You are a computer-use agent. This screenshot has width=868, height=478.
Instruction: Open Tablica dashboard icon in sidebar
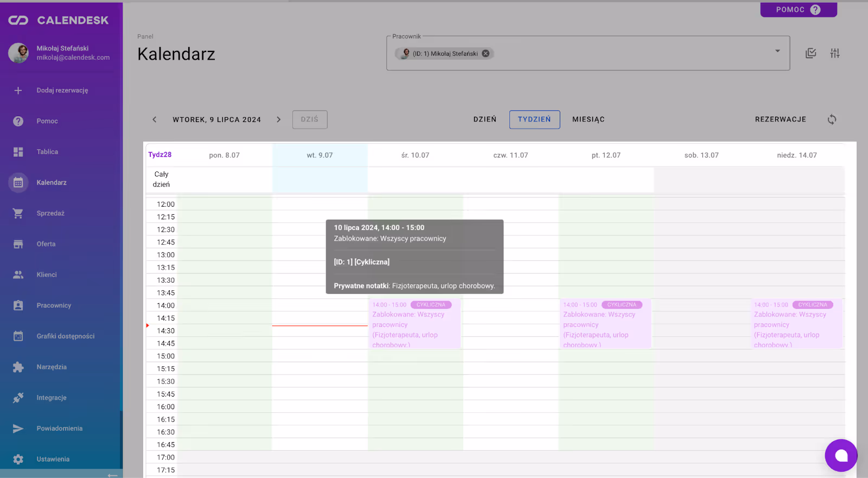point(18,152)
